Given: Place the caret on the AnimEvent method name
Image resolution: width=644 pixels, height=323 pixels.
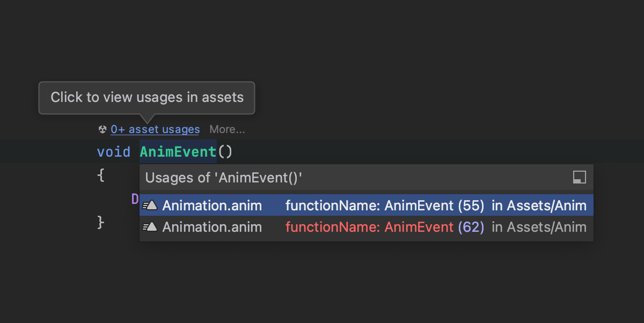Looking at the screenshot, I should [x=178, y=152].
